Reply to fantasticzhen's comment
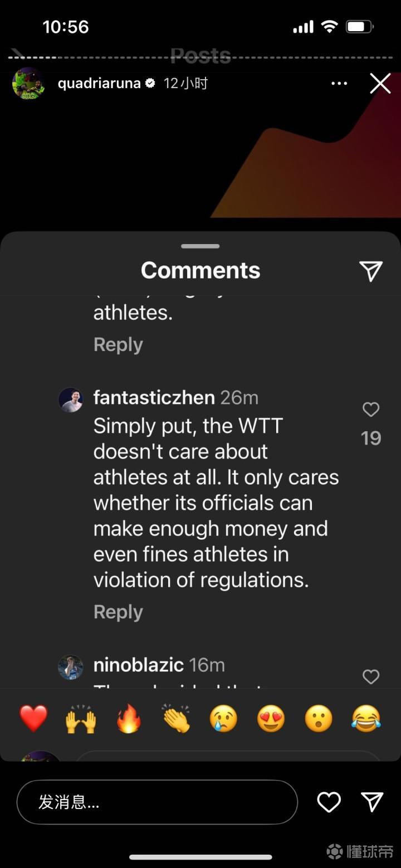 [x=118, y=612]
